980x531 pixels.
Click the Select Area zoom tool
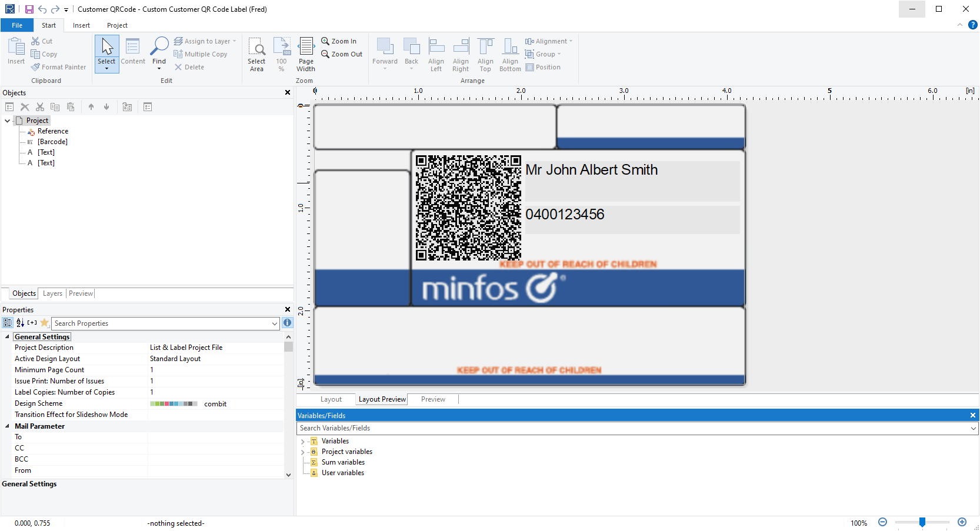(x=256, y=54)
